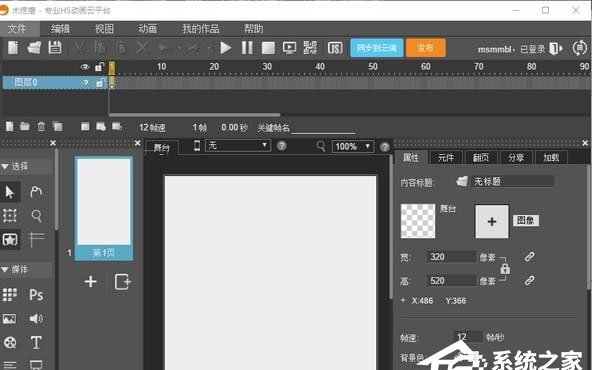This screenshot has width=592, height=370.
Task: Insert audio with the speaker icon
Action: click(x=36, y=319)
